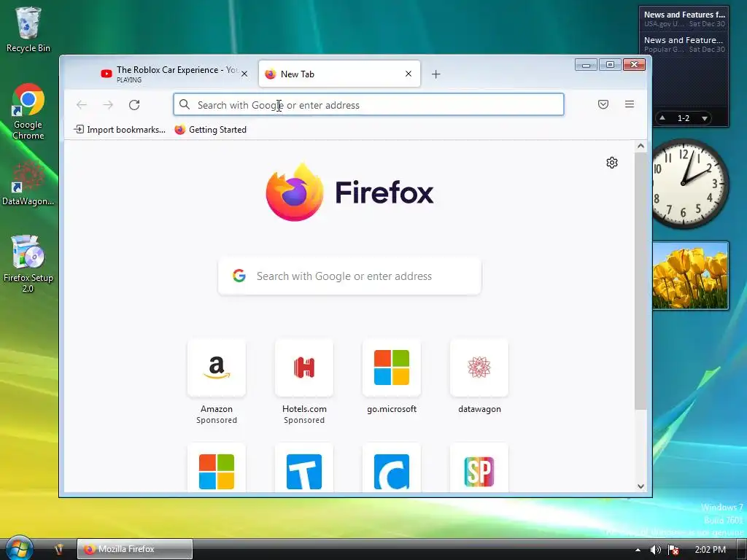Click Import bookmarks... in the bookmarks toolbar
The height and width of the screenshot is (560, 747).
click(120, 130)
